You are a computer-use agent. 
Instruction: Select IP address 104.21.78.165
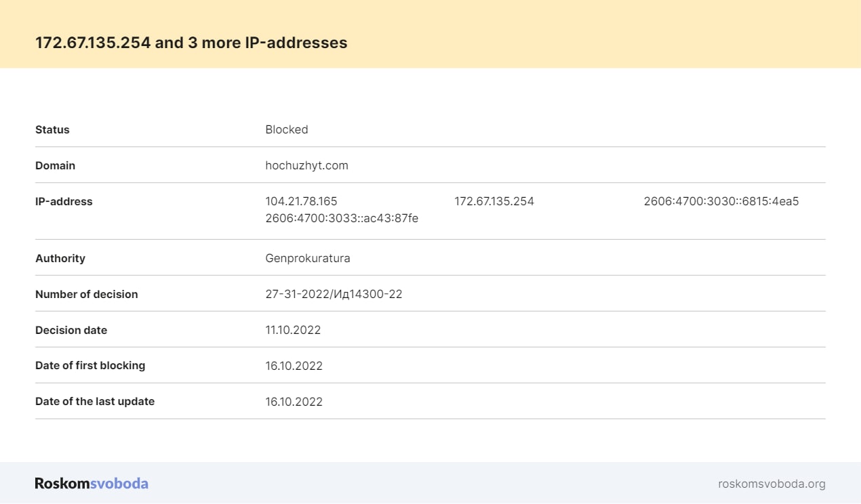[301, 201]
